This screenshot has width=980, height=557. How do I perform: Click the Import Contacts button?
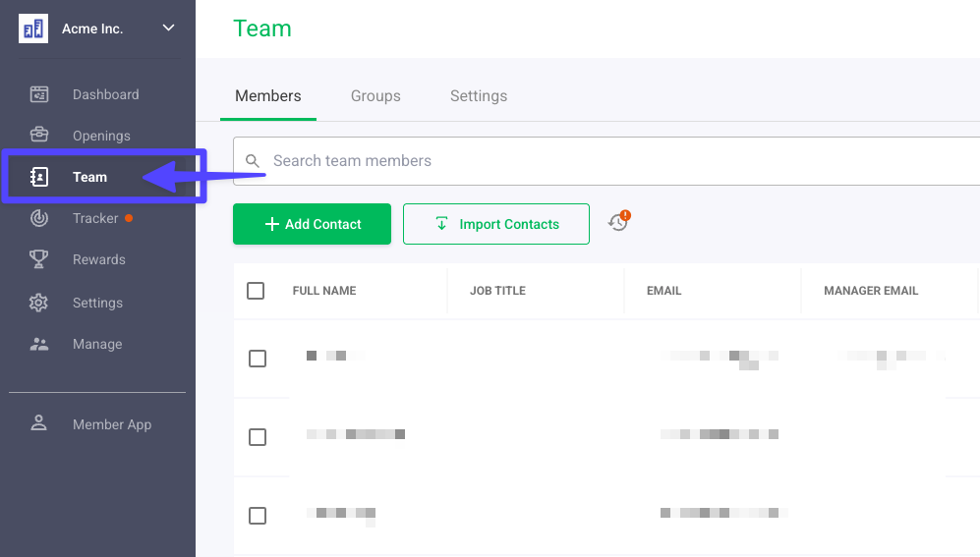[x=496, y=224]
